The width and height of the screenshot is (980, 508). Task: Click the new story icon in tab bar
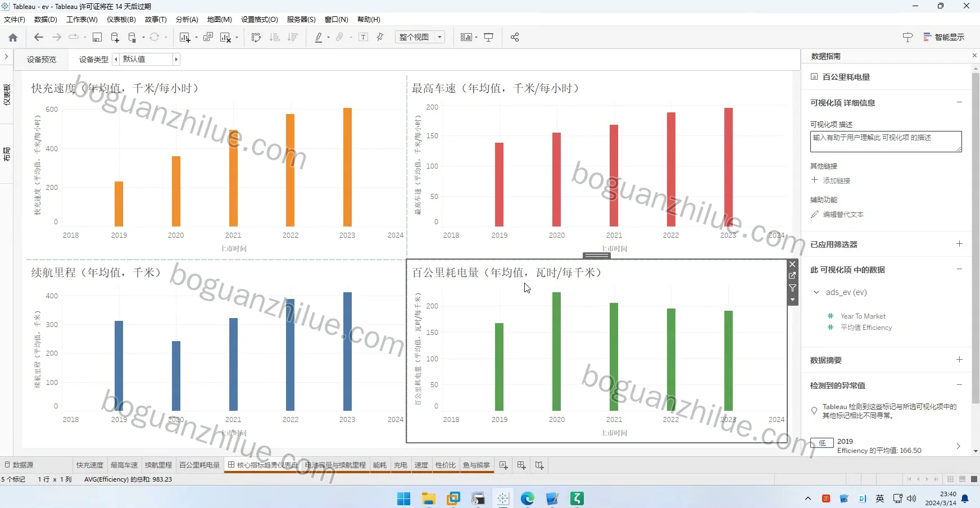539,465
